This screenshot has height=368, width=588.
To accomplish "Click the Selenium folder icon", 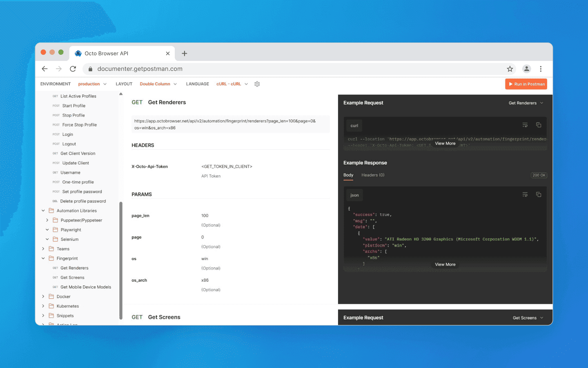I will [56, 239].
